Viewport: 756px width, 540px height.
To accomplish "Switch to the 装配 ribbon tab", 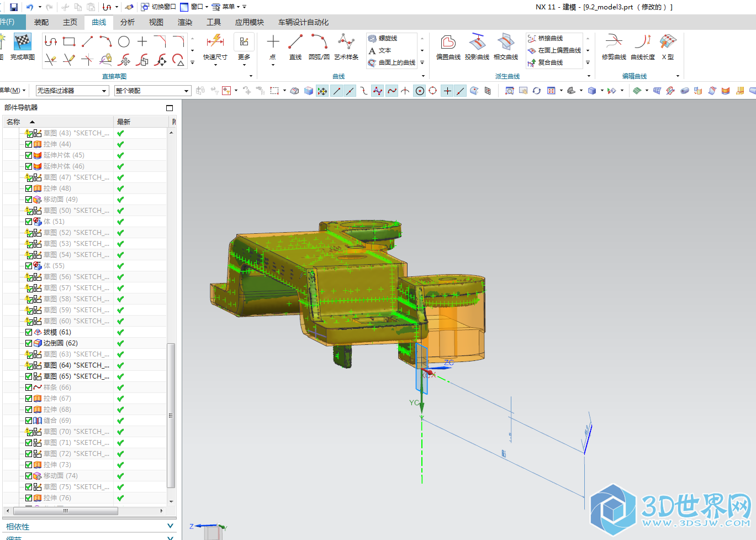I will tap(41, 22).
